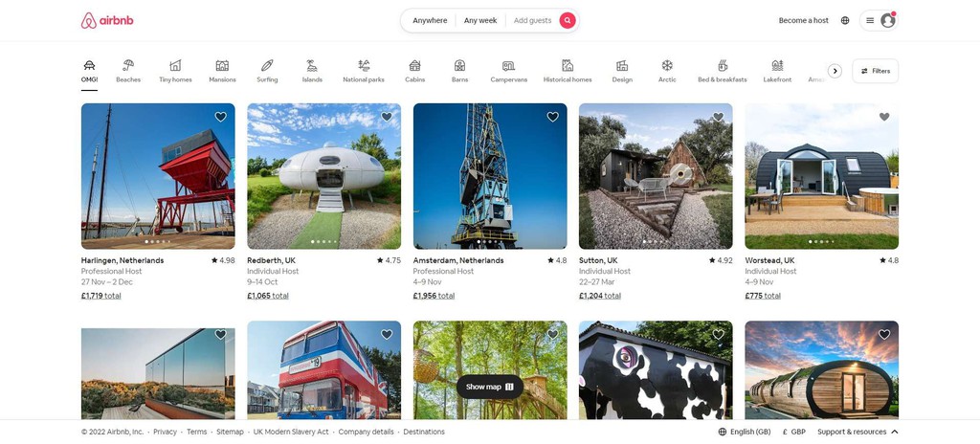980x444 pixels.
Task: Select the Surfing category
Action: (x=267, y=71)
